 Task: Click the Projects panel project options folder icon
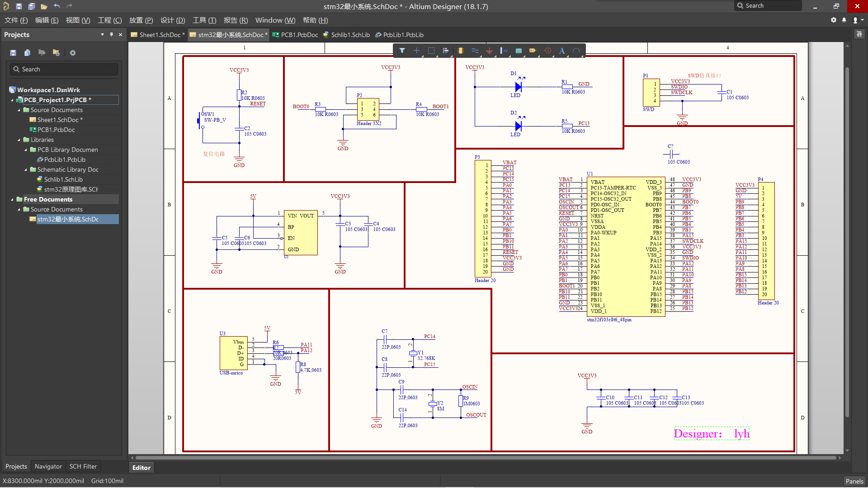coord(56,53)
